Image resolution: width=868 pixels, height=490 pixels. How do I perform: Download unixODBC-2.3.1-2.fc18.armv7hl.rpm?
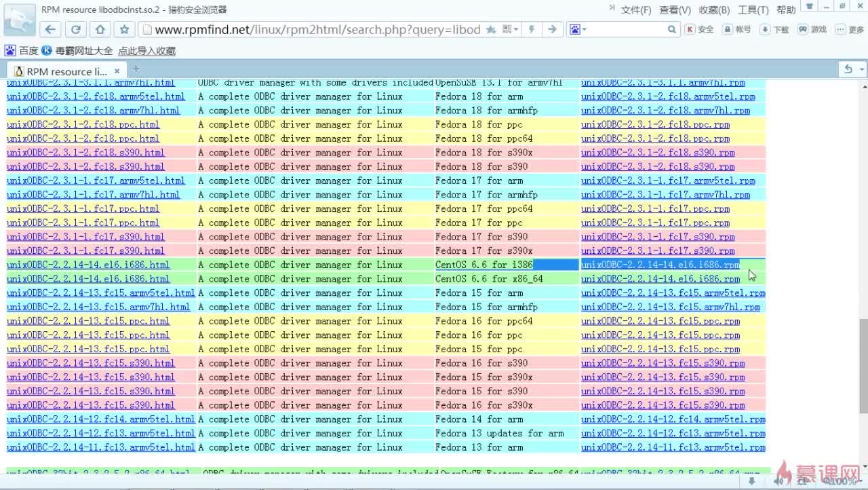point(665,111)
